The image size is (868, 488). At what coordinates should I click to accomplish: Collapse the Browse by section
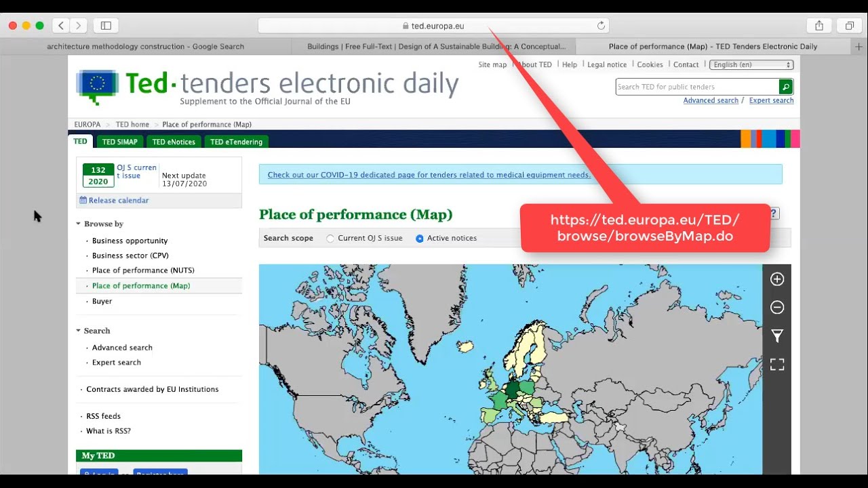tap(79, 224)
